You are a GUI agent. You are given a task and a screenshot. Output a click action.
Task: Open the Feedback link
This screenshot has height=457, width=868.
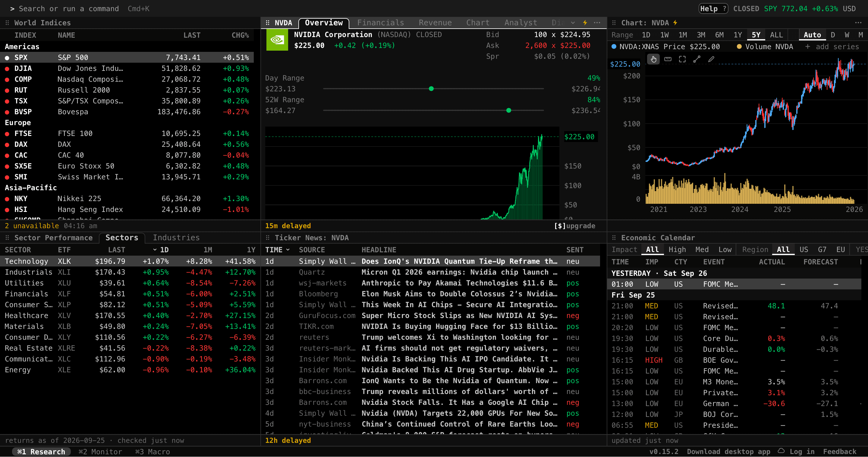840,452
